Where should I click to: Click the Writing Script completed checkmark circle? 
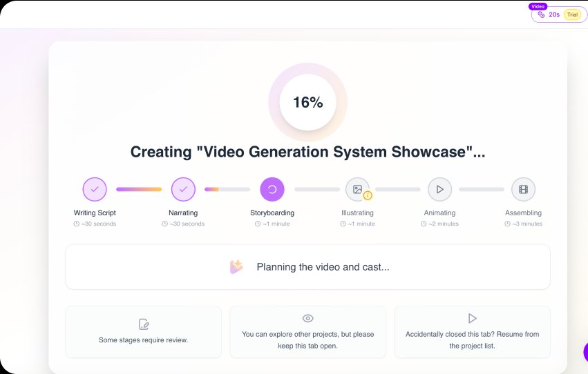pos(95,189)
